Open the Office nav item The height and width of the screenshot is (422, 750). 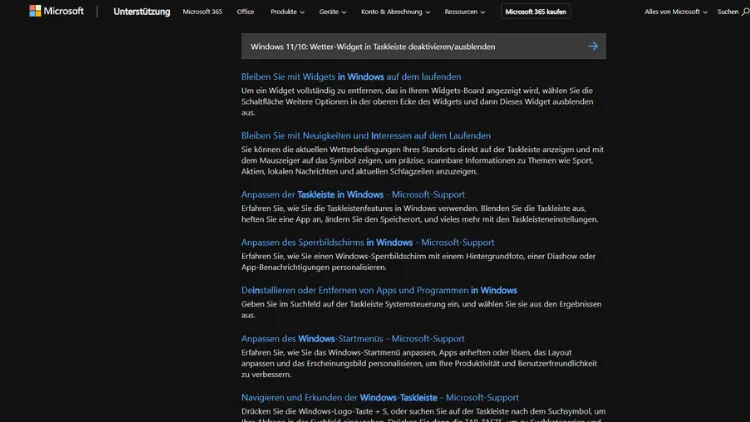(245, 11)
